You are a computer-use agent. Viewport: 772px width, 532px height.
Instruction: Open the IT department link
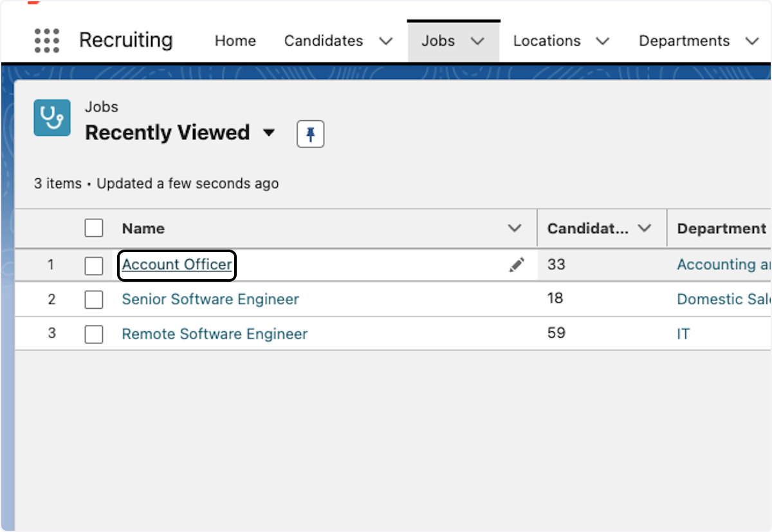click(x=683, y=334)
